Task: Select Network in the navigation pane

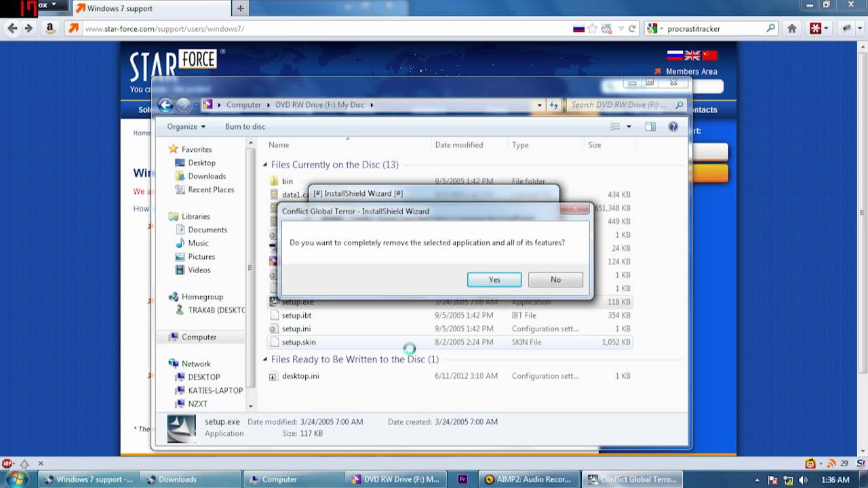Action: pos(196,364)
